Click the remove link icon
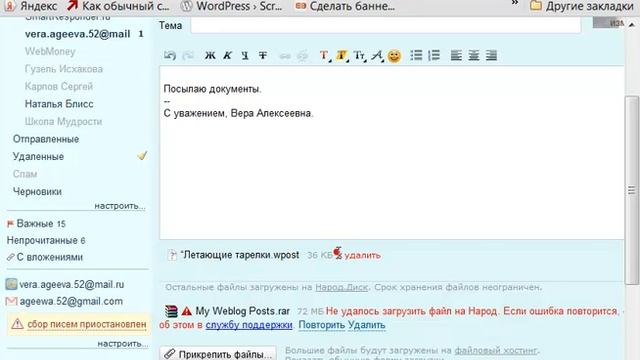Image resolution: width=640 pixels, height=360 pixels. 302,56
